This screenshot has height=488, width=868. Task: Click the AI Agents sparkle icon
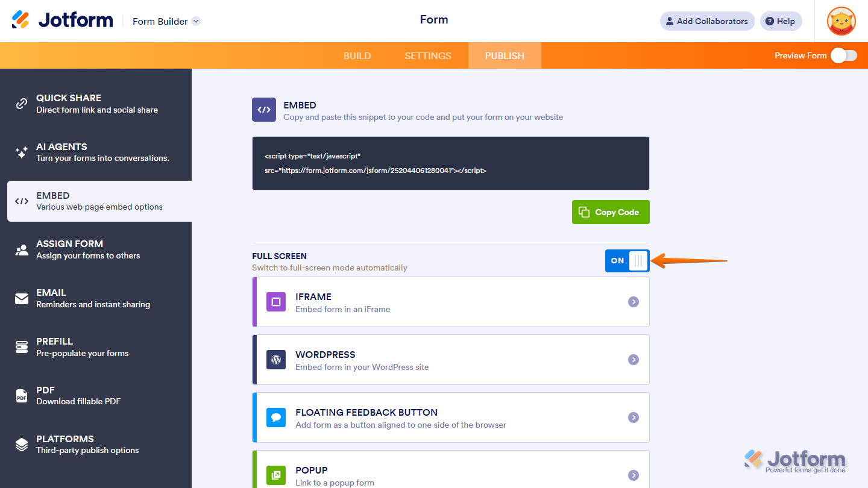22,152
